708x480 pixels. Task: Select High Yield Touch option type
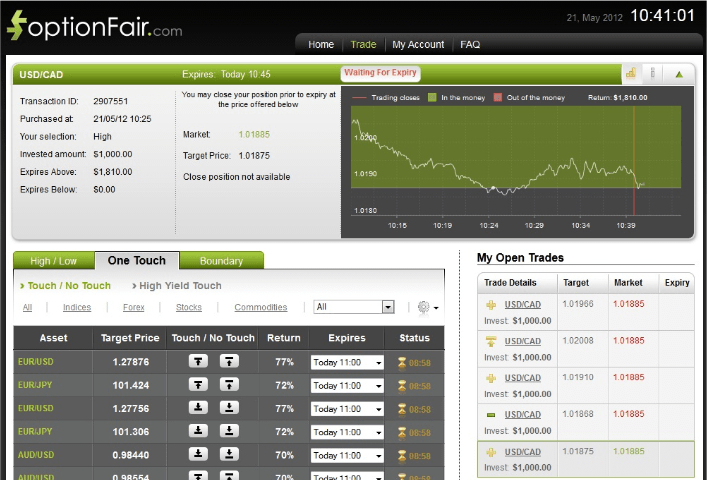click(x=180, y=286)
